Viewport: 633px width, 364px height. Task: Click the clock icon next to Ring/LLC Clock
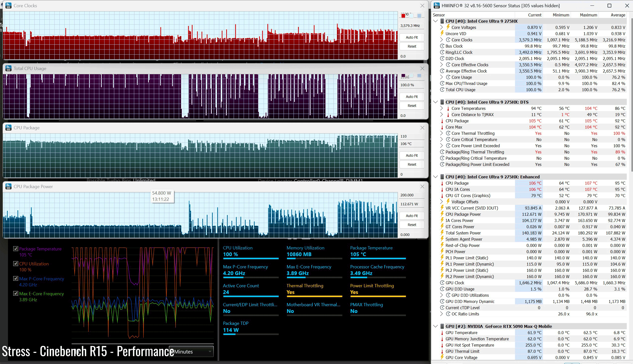[442, 52]
